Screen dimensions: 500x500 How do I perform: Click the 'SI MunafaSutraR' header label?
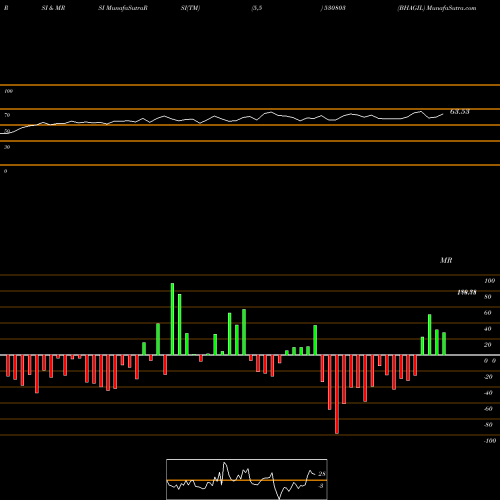[x=123, y=8]
